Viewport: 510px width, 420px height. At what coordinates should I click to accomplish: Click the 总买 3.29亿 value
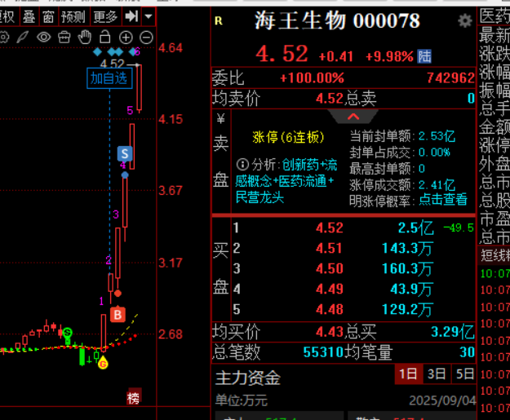tap(453, 332)
